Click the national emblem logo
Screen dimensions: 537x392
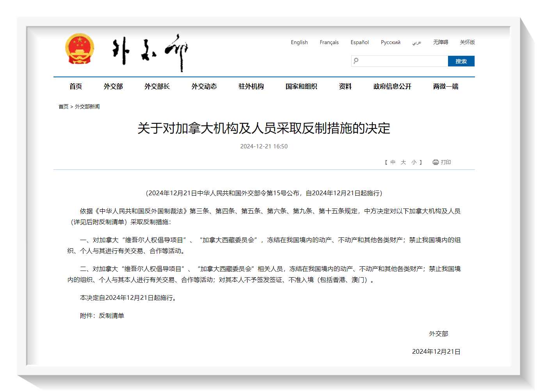pos(80,50)
